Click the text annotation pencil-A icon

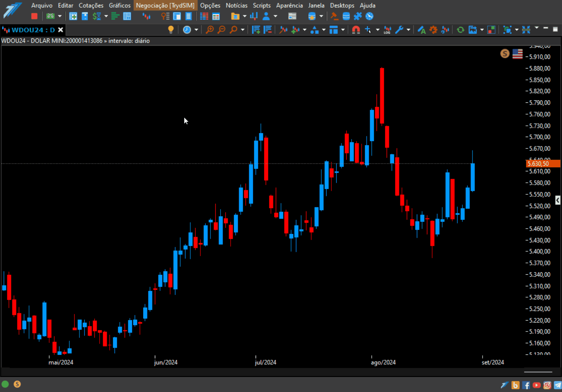click(422, 29)
